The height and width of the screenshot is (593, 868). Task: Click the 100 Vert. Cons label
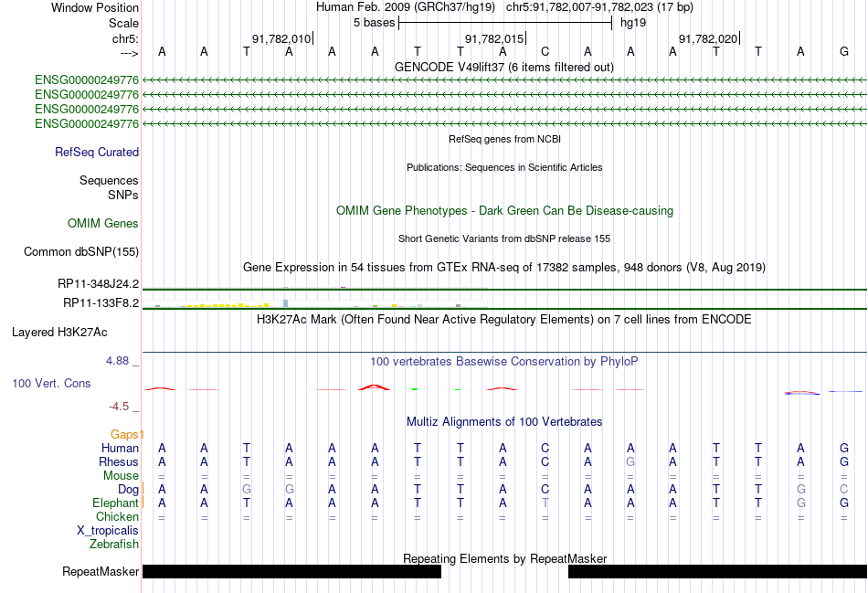click(x=51, y=383)
